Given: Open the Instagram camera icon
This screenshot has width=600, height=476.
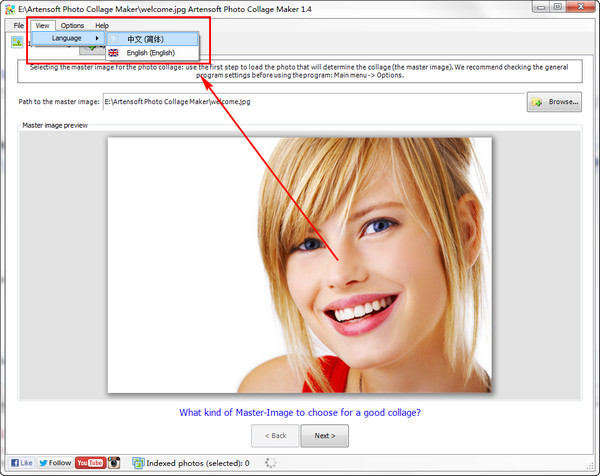Looking at the screenshot, I should coord(114,463).
